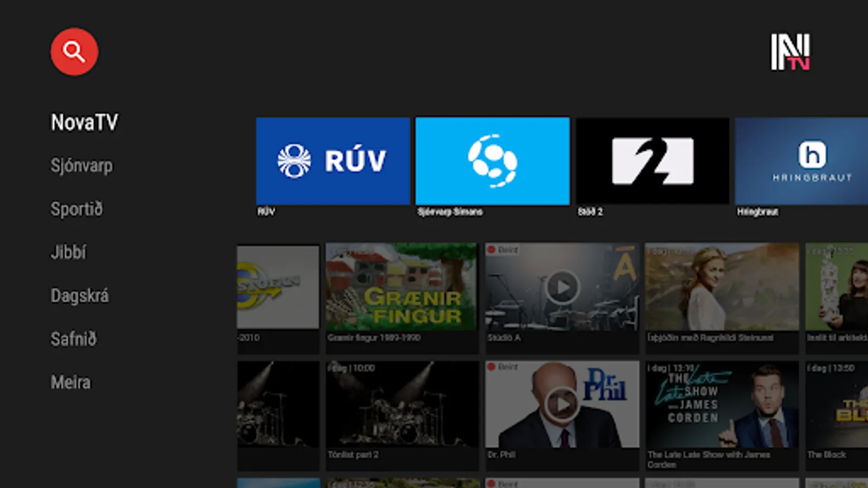
Task: Click the RÚV label under the tile
Action: (266, 211)
